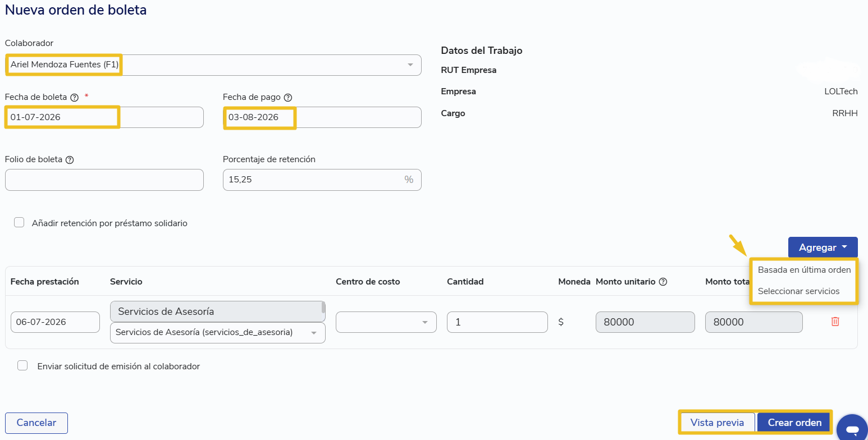Screen dimensions: 868x440
Task: Click the Porcentaje de retención field
Action: tap(322, 180)
